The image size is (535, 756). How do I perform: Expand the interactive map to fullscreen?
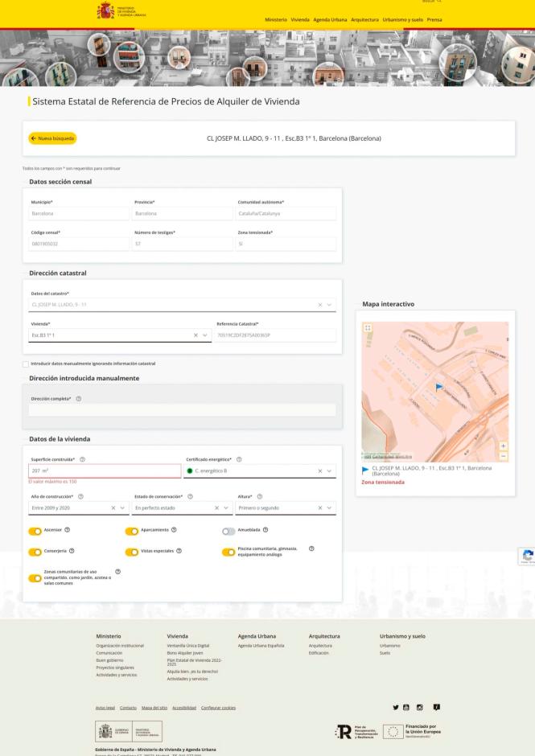point(368,328)
